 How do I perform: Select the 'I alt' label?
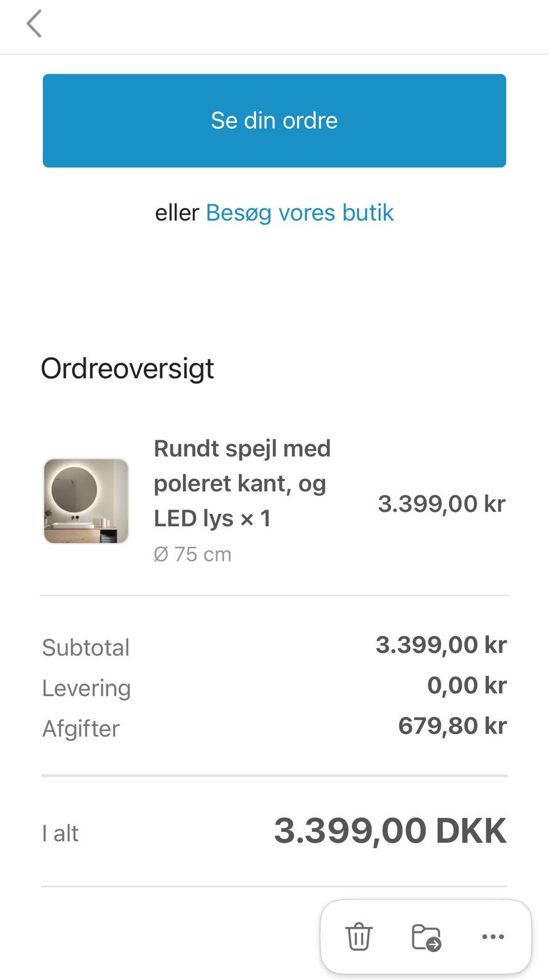[x=60, y=833]
